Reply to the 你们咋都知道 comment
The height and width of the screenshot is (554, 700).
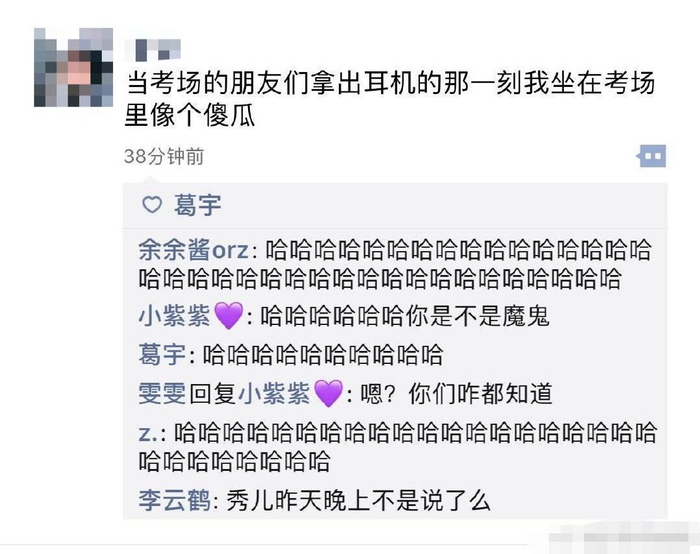(456, 394)
